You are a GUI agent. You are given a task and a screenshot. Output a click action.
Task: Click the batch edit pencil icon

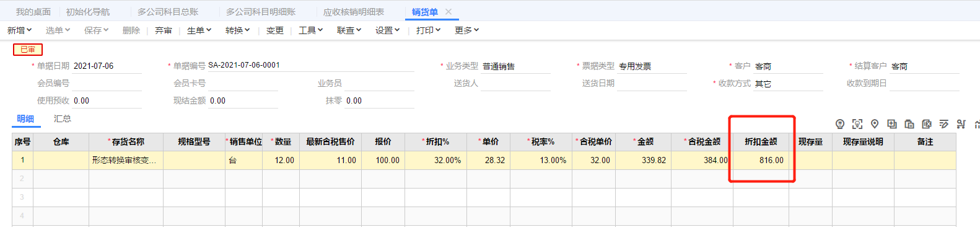[944, 124]
